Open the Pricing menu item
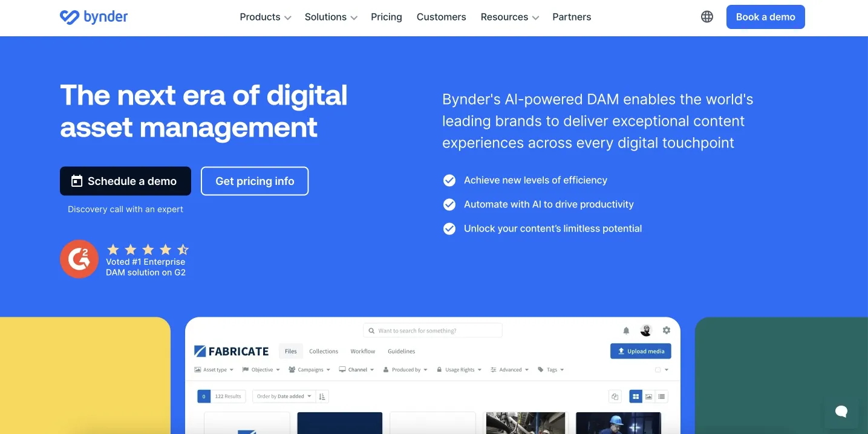 click(386, 17)
